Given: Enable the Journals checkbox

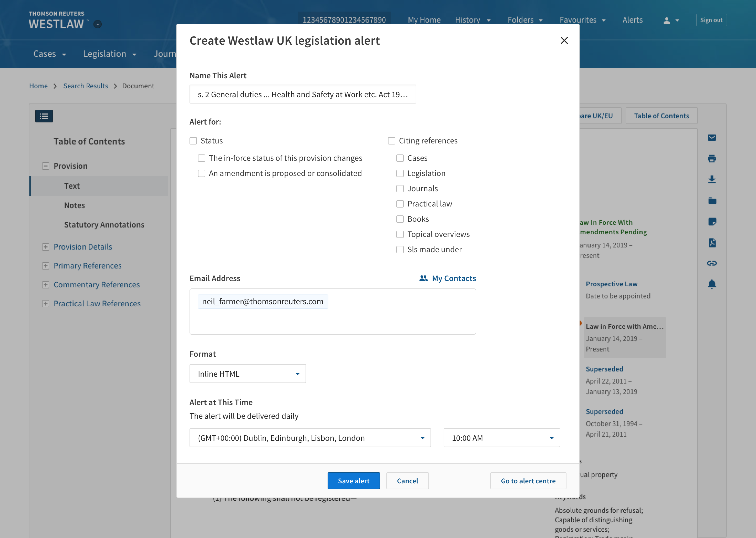Looking at the screenshot, I should [x=400, y=189].
